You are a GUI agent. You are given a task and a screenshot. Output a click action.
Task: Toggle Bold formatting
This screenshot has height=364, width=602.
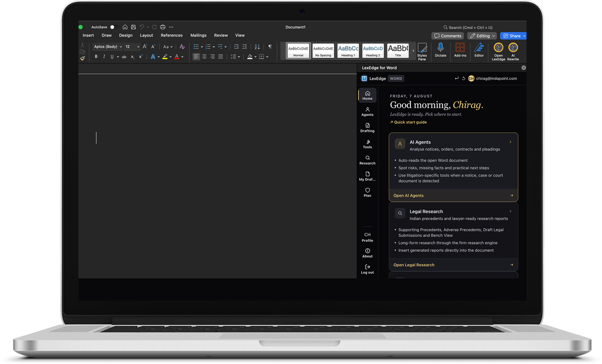coord(96,57)
